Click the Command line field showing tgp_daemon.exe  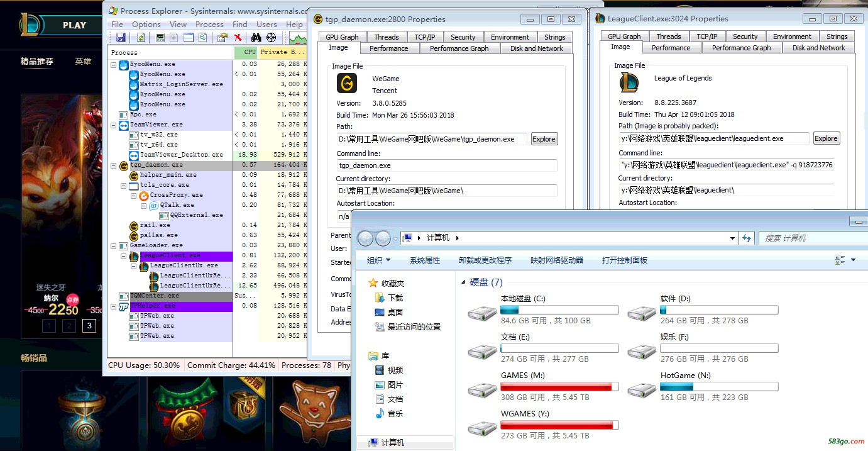pyautogui.click(x=446, y=165)
